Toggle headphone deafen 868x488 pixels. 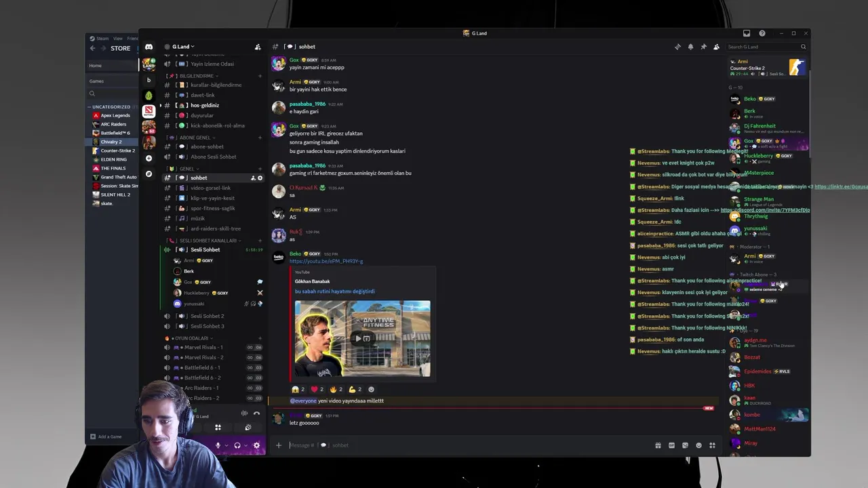pos(237,445)
